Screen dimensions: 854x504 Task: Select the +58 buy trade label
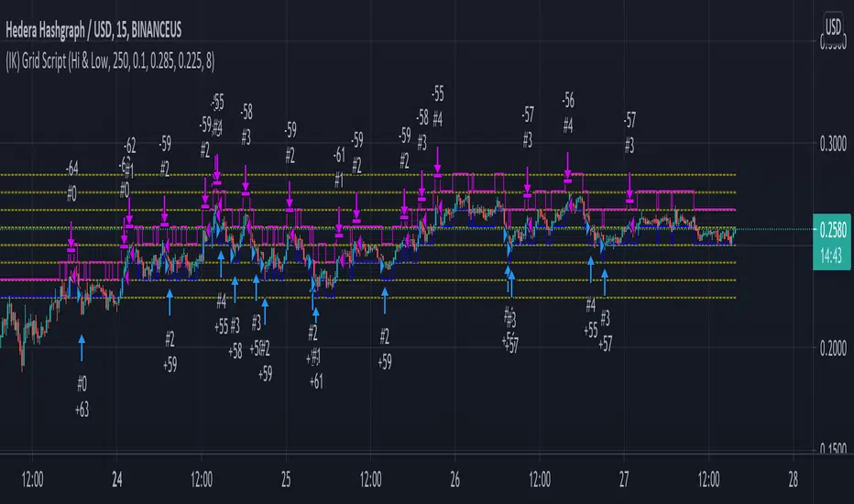[x=235, y=352]
